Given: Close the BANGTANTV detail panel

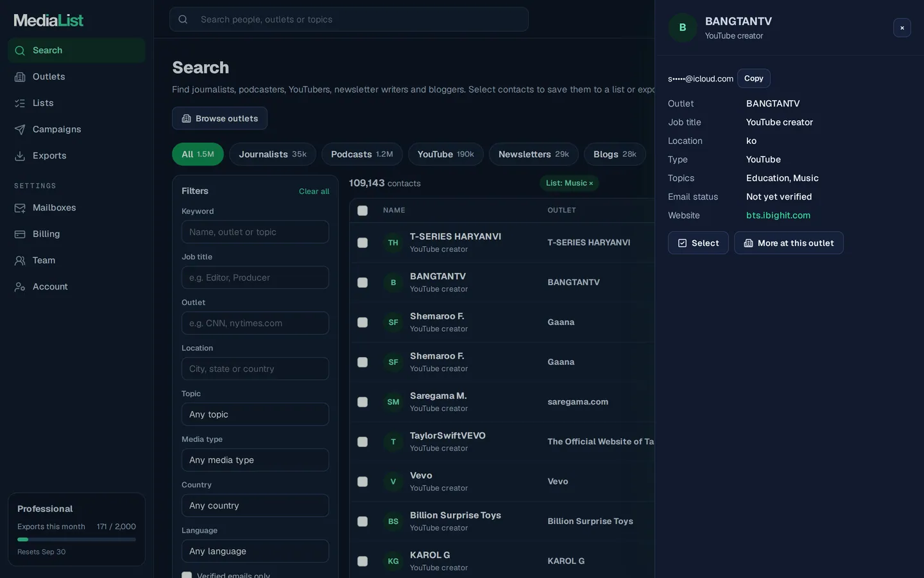Looking at the screenshot, I should [x=902, y=28].
